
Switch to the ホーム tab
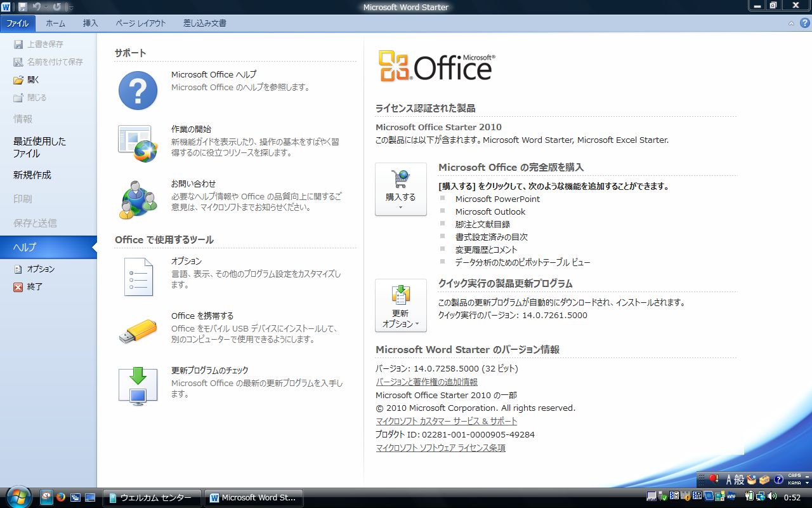(x=55, y=23)
